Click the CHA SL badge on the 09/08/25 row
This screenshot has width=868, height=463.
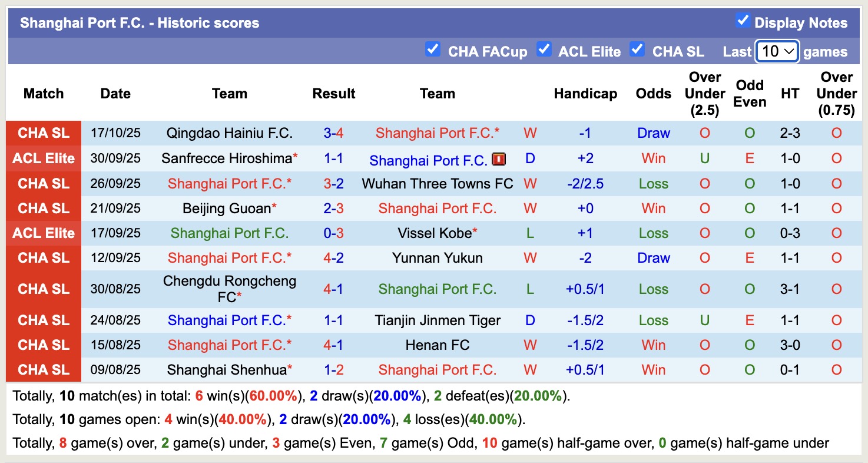tap(43, 369)
